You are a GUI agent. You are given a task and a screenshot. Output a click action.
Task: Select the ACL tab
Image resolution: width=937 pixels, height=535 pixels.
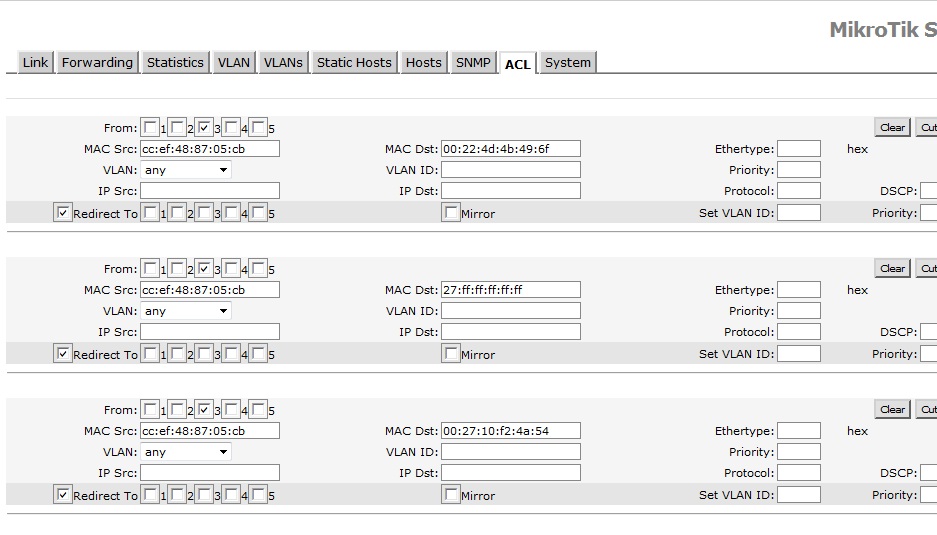(x=518, y=63)
